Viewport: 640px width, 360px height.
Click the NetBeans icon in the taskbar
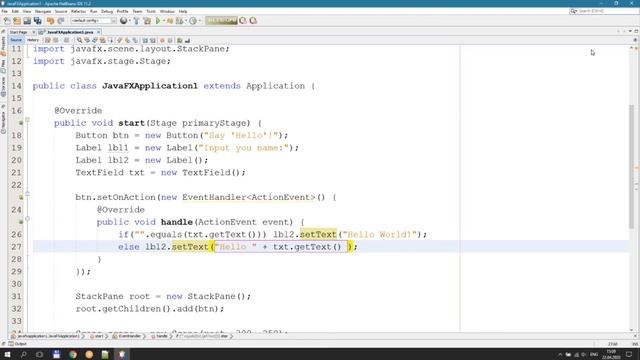click(x=122, y=354)
